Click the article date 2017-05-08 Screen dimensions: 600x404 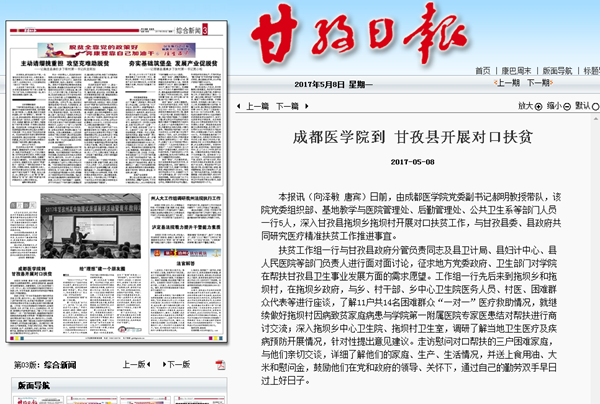pos(412,162)
